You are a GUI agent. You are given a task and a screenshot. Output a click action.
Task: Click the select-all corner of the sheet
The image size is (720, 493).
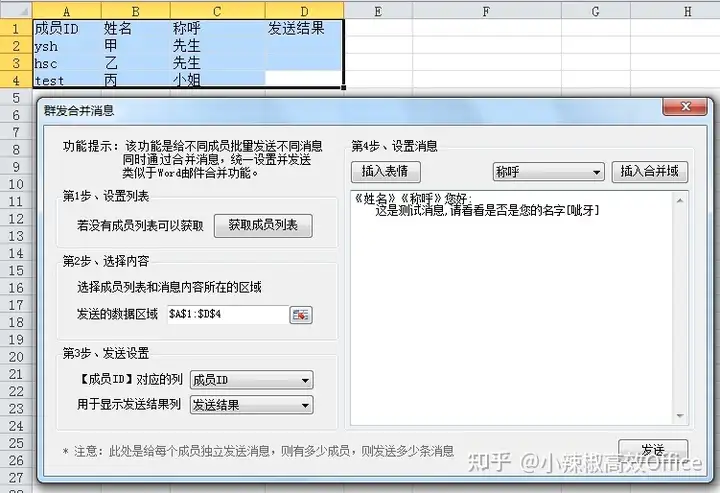16,10
